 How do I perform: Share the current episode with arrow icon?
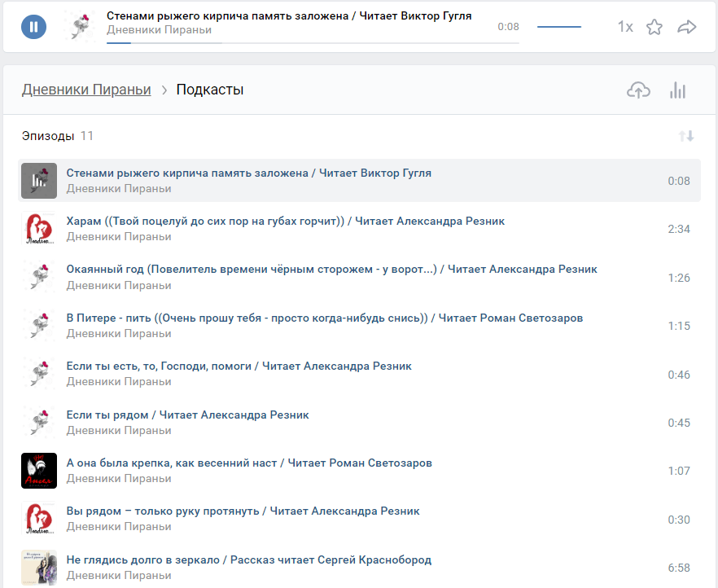[687, 27]
